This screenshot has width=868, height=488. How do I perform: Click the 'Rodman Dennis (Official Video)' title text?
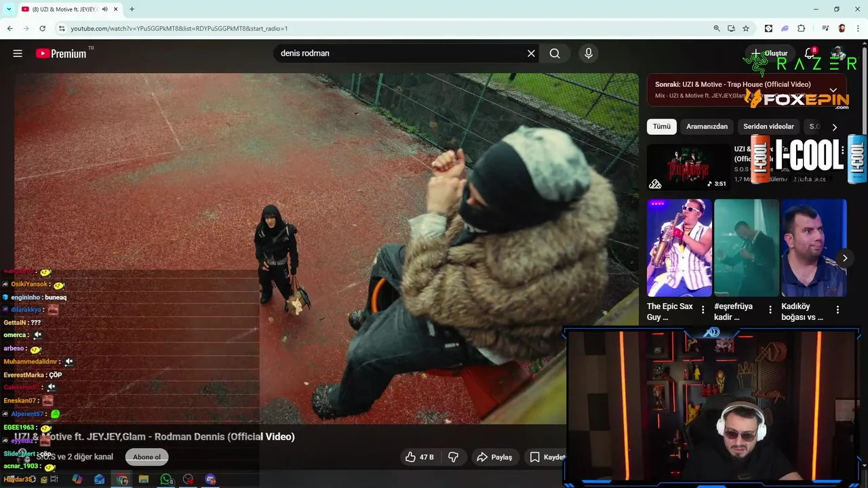pyautogui.click(x=224, y=437)
